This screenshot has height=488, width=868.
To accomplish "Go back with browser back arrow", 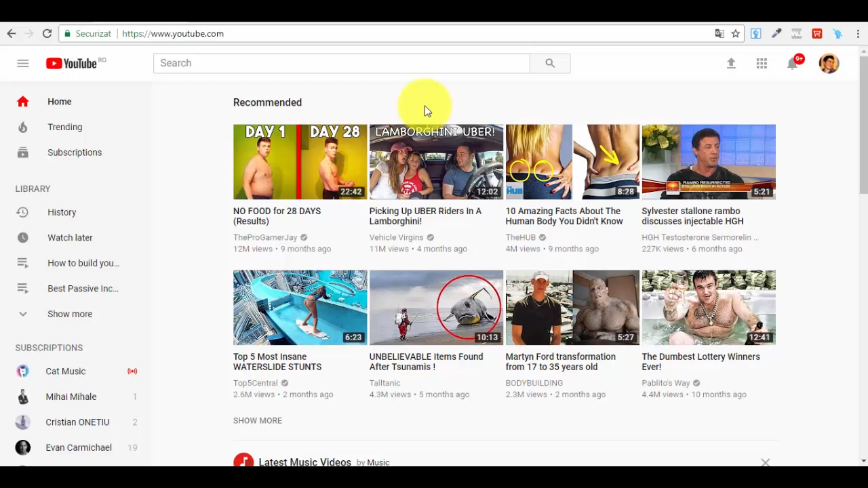I will point(12,33).
